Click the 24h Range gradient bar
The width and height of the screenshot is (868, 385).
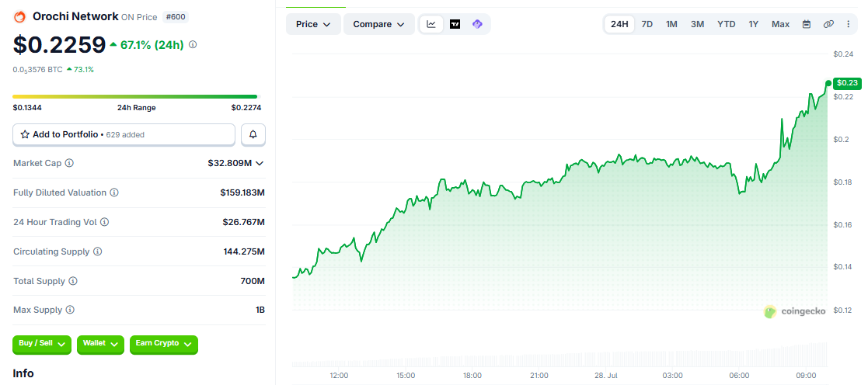tap(135, 97)
